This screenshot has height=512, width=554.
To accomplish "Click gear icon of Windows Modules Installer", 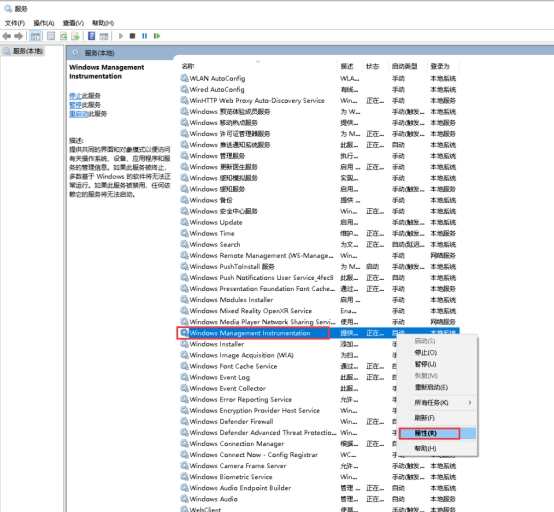I will (x=184, y=300).
